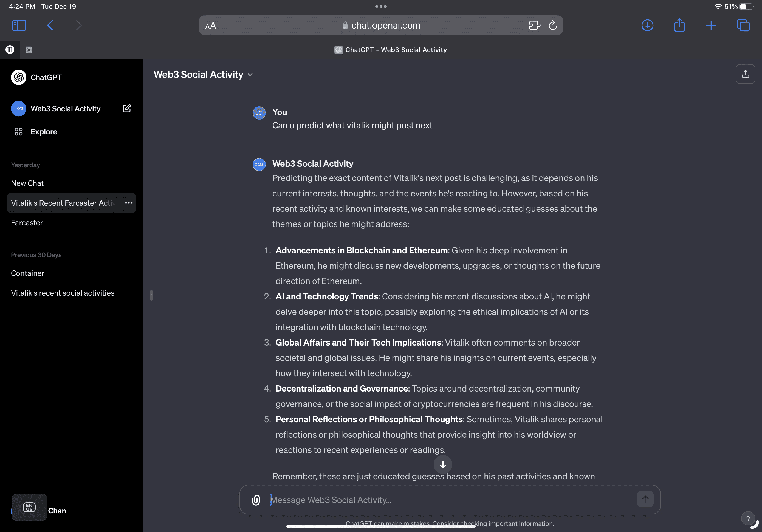
Task: Click Personal Reflections or Philosophical Thoughts heading
Action: [x=369, y=420]
